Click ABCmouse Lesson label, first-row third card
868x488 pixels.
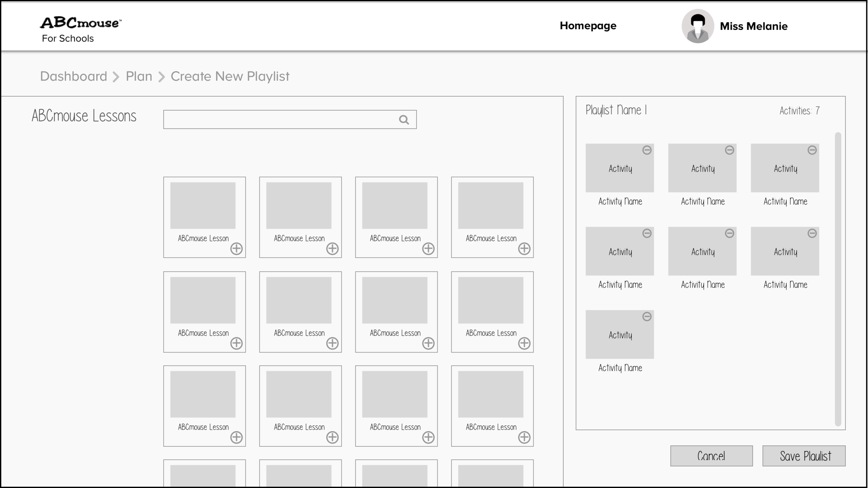point(395,238)
